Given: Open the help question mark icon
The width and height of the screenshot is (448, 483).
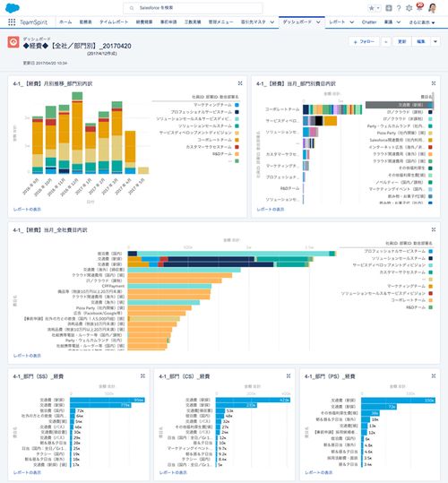Looking at the screenshot, I should click(399, 8).
